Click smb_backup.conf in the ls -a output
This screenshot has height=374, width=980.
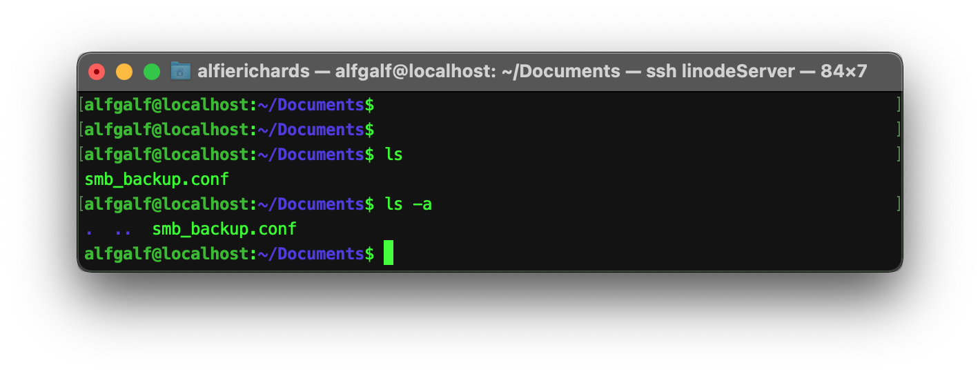tap(224, 229)
